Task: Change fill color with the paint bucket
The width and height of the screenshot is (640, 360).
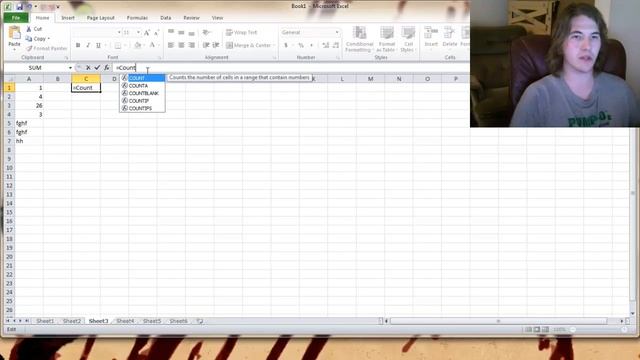Action: 138,45
